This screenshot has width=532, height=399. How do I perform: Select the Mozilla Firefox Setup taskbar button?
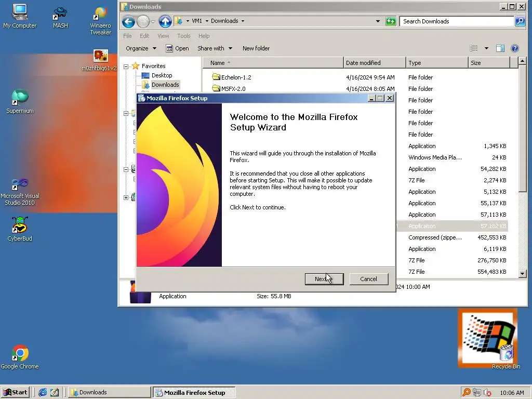point(194,393)
